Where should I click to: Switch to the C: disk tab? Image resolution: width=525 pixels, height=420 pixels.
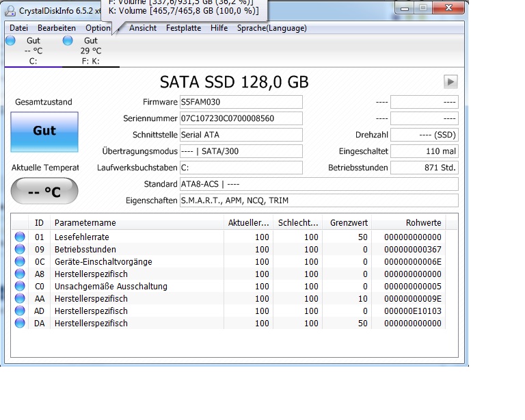pos(33,51)
